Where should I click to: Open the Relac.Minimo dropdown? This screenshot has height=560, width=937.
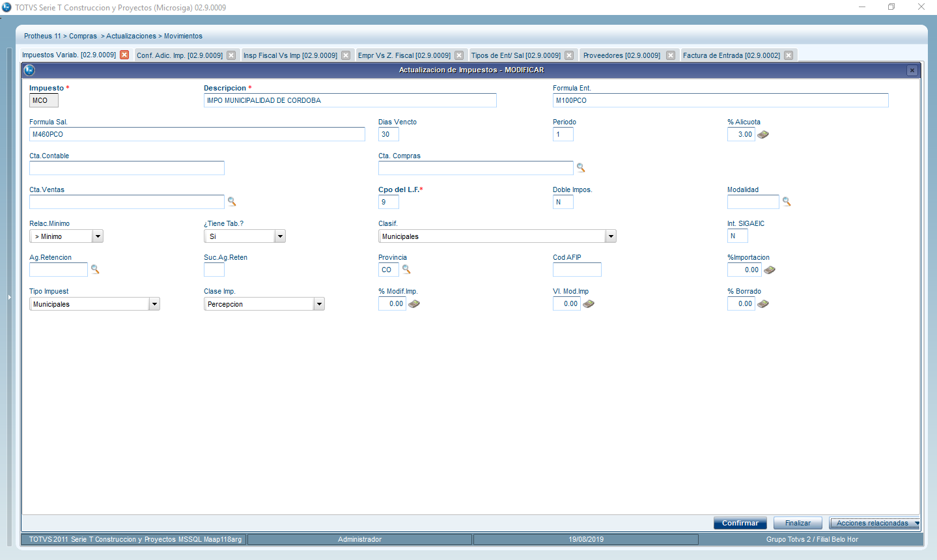98,236
